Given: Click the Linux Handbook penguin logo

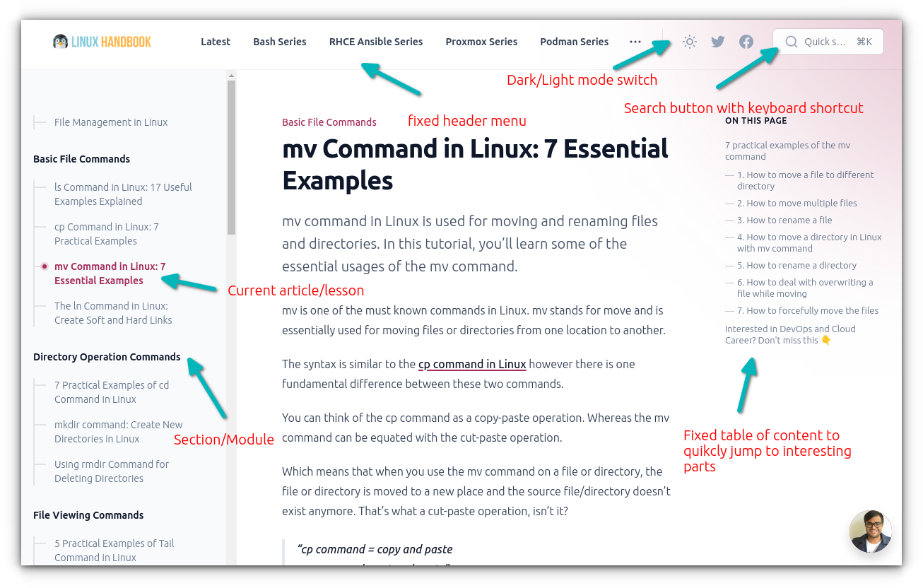Looking at the screenshot, I should tap(102, 42).
